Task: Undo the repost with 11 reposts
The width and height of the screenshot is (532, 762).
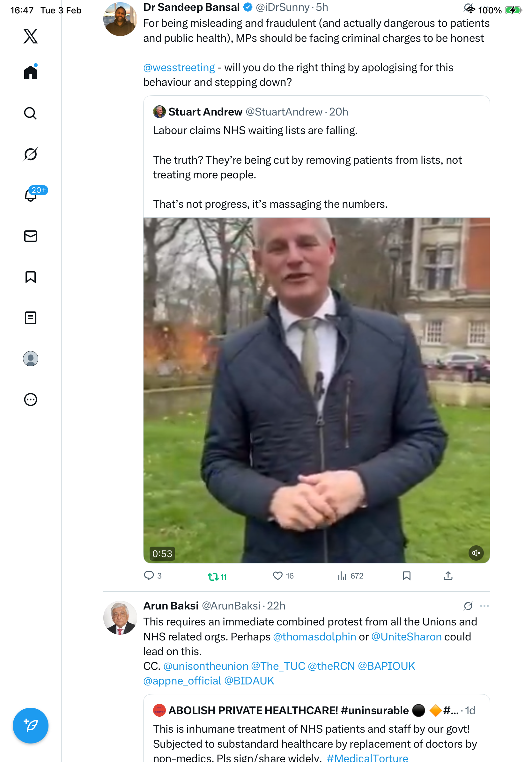Action: [x=213, y=577]
